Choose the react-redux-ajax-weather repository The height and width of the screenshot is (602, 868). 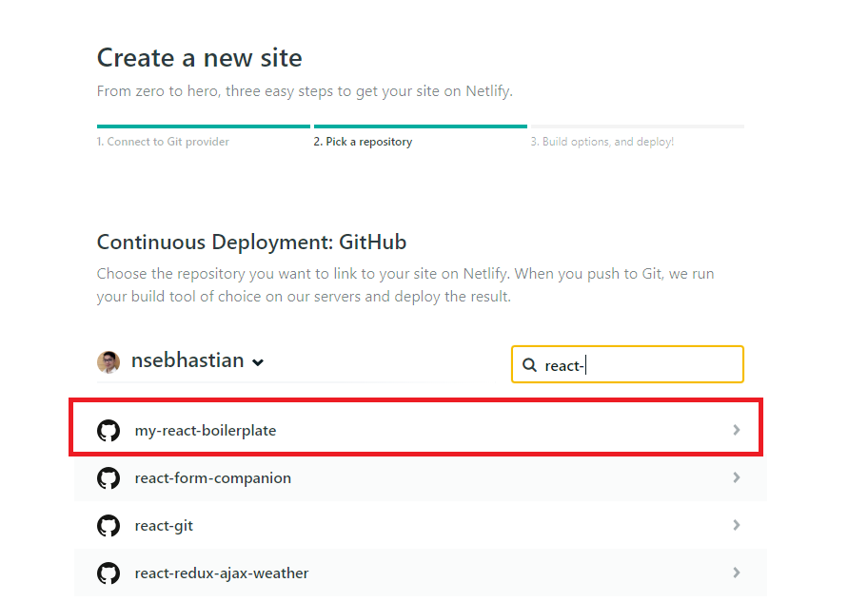point(222,573)
